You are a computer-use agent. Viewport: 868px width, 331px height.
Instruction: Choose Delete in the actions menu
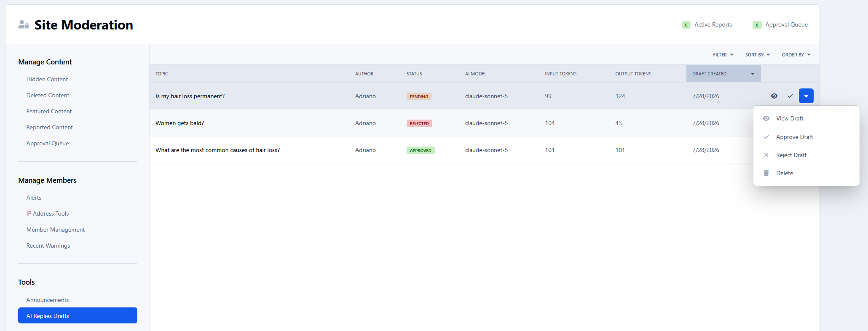click(x=785, y=173)
